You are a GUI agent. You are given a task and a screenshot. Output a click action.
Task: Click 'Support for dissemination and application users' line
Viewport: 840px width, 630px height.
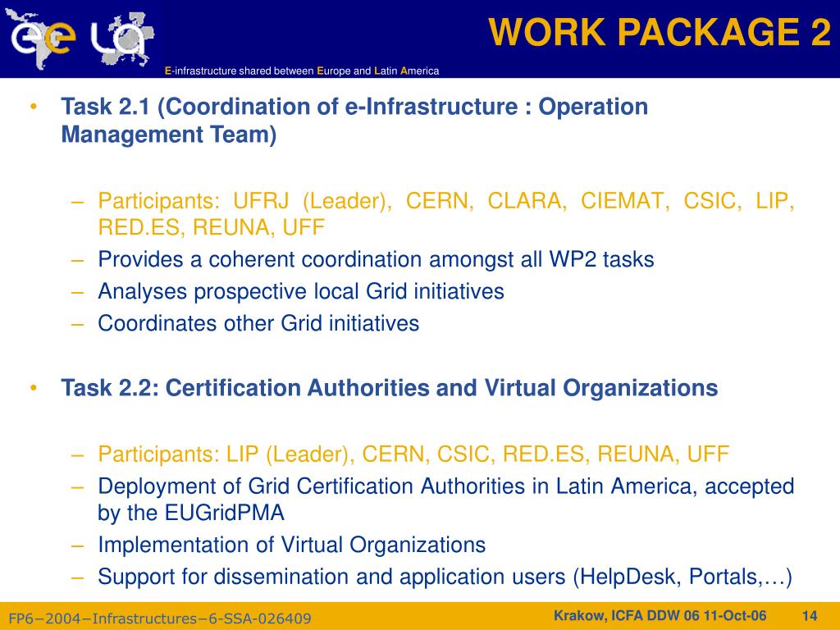click(x=445, y=577)
